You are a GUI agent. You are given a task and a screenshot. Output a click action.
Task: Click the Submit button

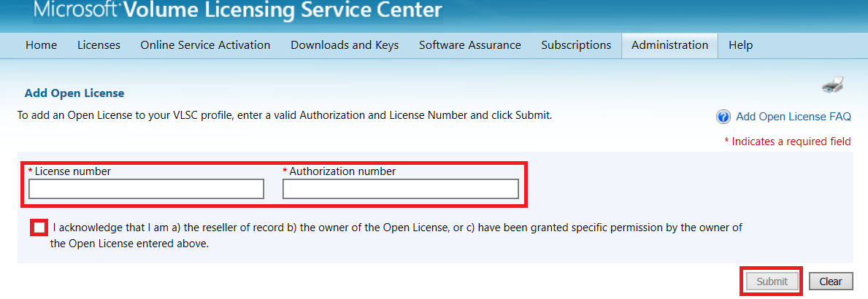[x=772, y=281]
